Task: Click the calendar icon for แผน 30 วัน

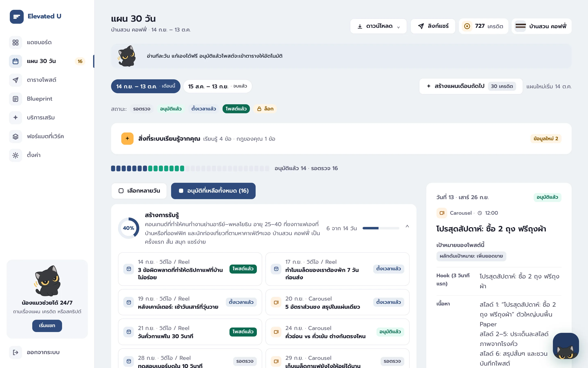Action: click(x=16, y=61)
